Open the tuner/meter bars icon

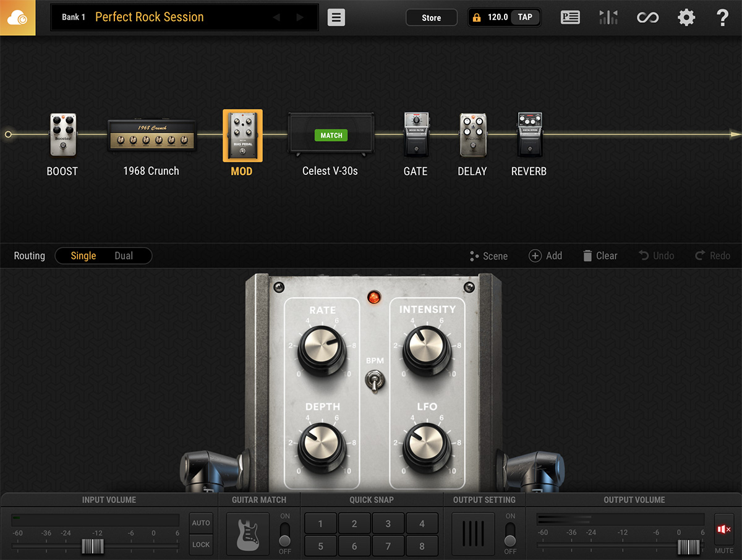608,17
